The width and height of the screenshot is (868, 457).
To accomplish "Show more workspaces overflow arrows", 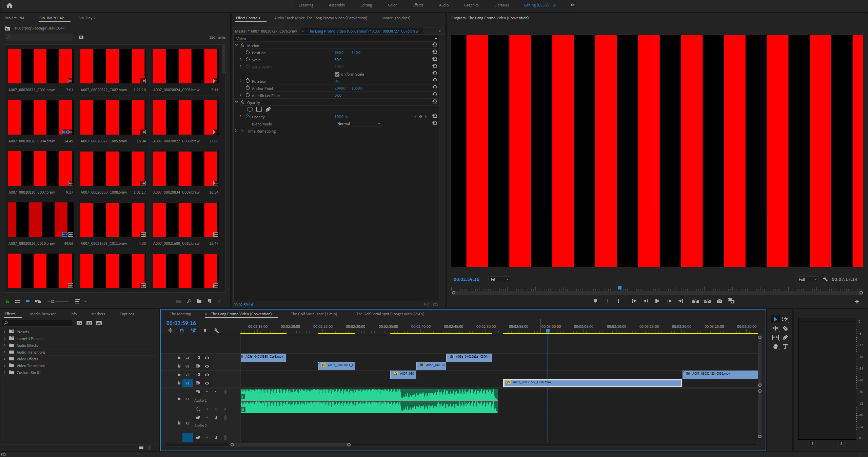I will (x=572, y=5).
